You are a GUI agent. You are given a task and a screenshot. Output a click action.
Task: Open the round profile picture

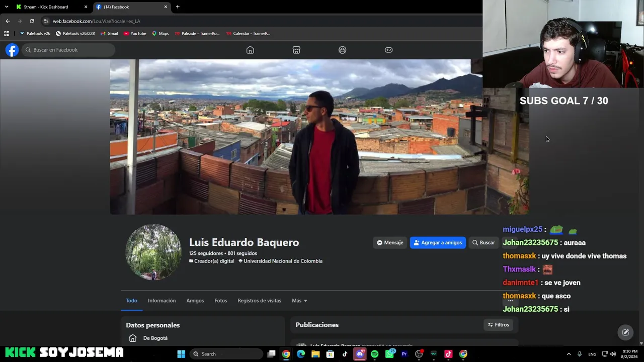pyautogui.click(x=153, y=252)
